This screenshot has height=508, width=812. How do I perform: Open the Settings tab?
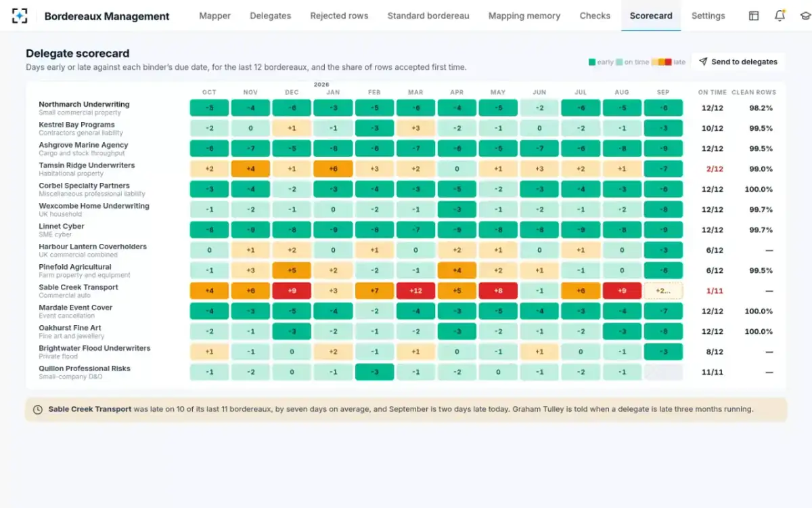[x=708, y=16]
